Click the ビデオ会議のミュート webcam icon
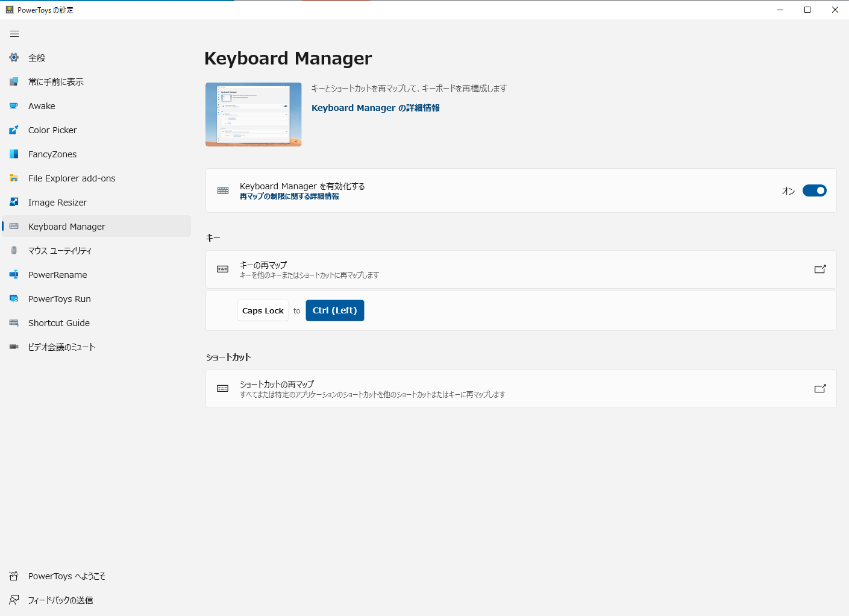849x616 pixels. coord(13,347)
